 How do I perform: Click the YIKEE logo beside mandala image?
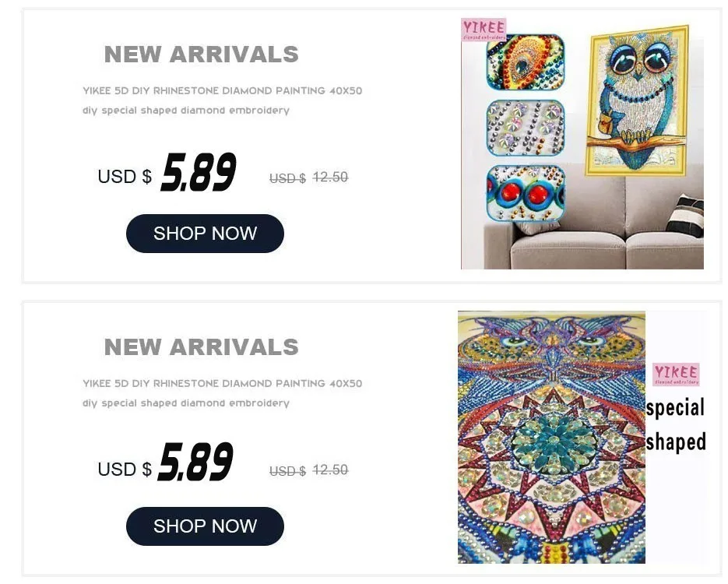coord(676,375)
